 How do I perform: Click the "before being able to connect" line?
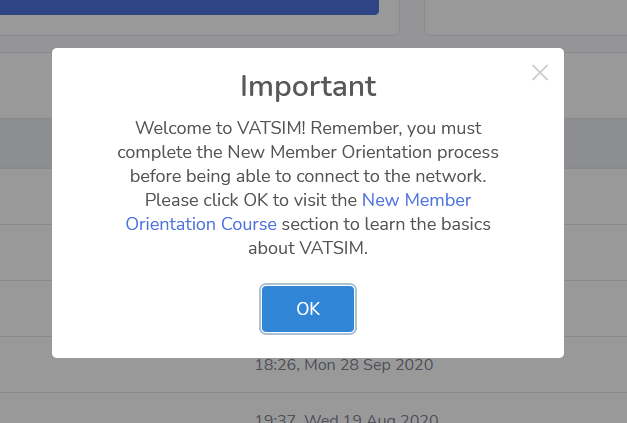pyautogui.click(x=308, y=176)
